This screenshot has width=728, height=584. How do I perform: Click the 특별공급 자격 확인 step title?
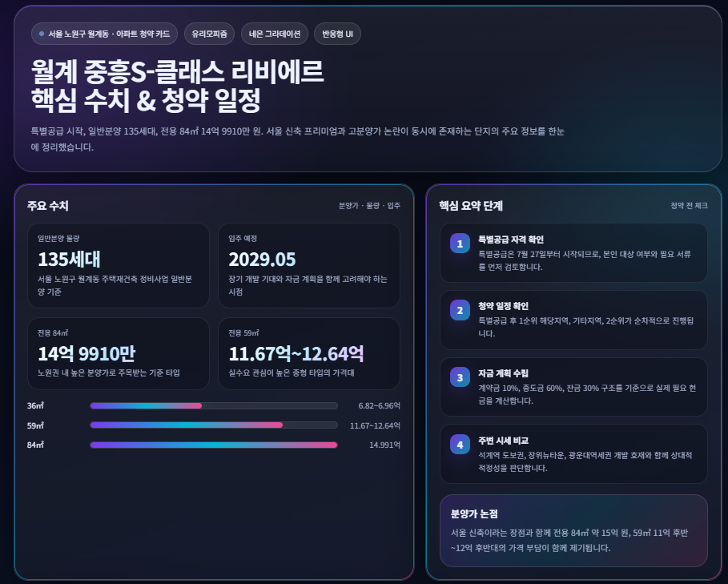click(x=511, y=240)
